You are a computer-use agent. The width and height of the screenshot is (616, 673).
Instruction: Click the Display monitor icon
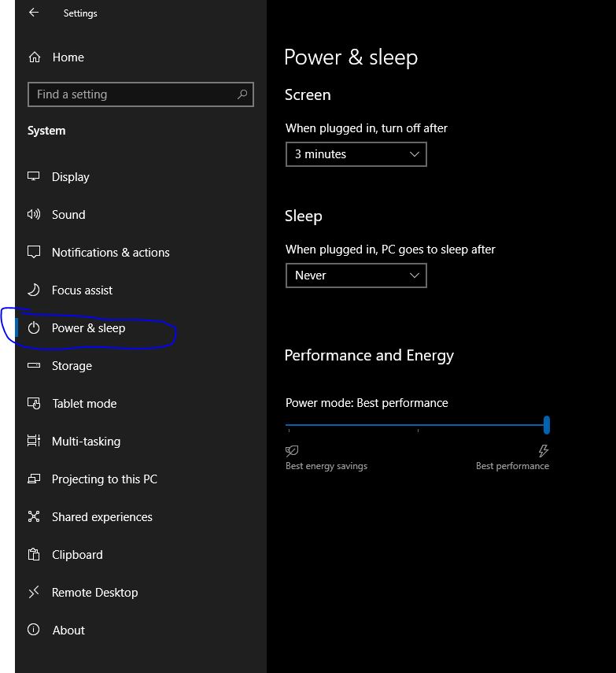[34, 176]
